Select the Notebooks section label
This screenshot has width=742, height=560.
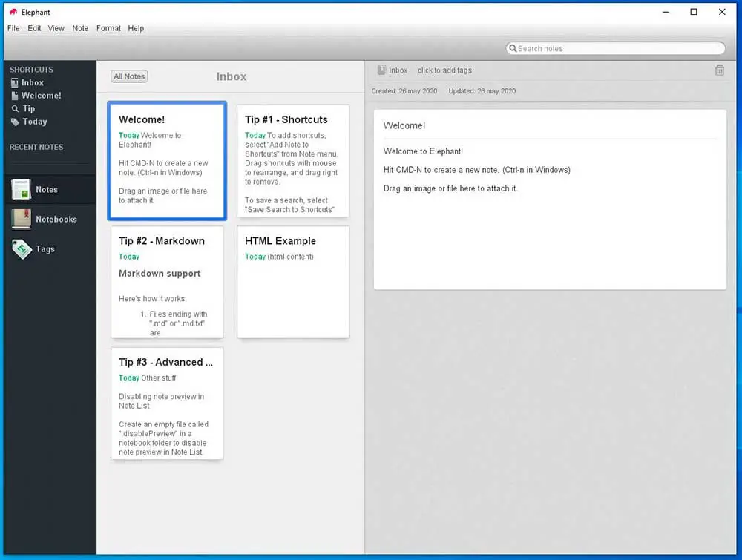click(x=56, y=220)
